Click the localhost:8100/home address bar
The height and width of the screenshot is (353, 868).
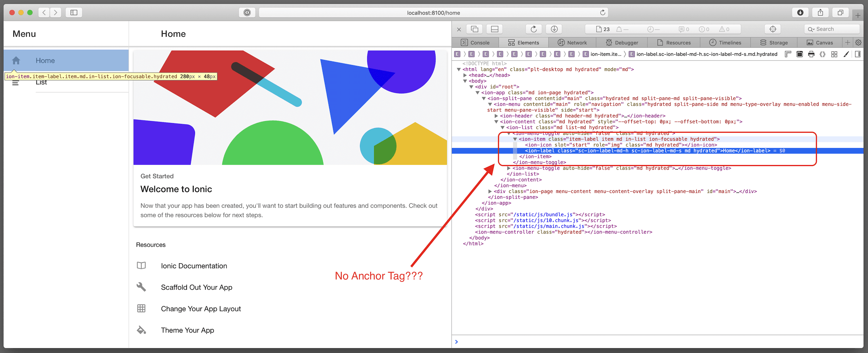pos(433,13)
